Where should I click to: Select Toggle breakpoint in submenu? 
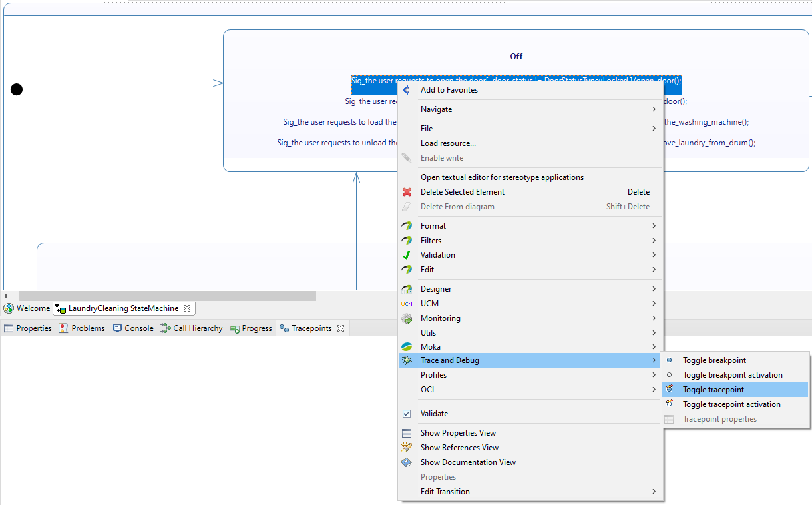(735, 360)
